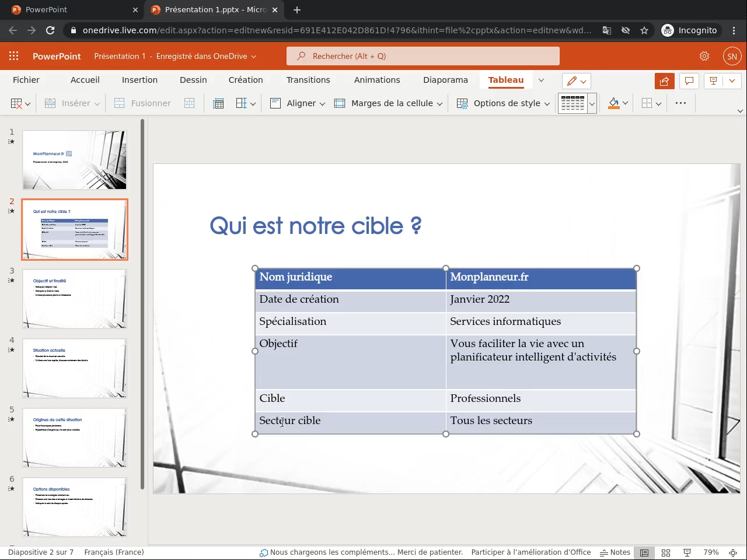Switch to Slide Sorter view

coord(666,552)
